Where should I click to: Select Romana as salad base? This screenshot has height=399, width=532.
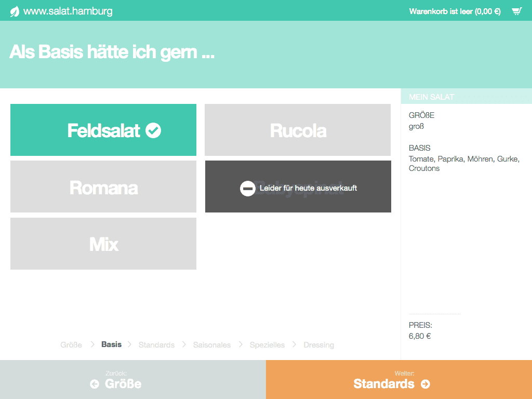click(103, 187)
